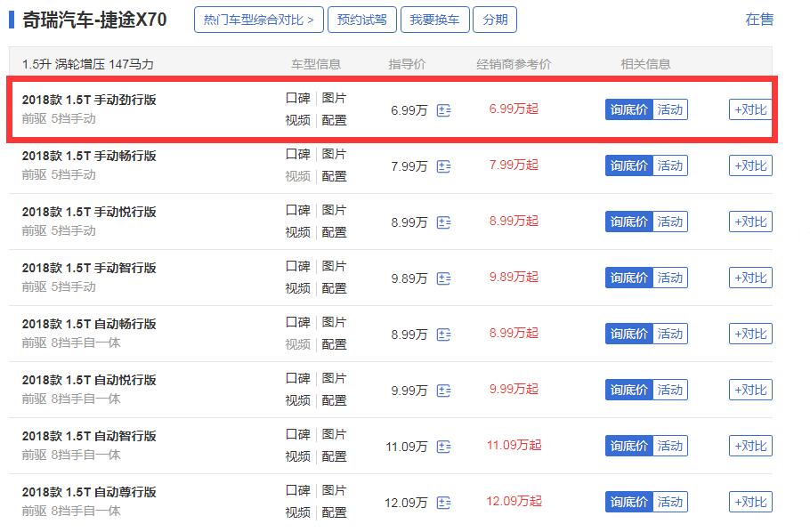Click 询底价 for 手动悦行版
Viewport: 810px width, 532px height.
[x=628, y=222]
